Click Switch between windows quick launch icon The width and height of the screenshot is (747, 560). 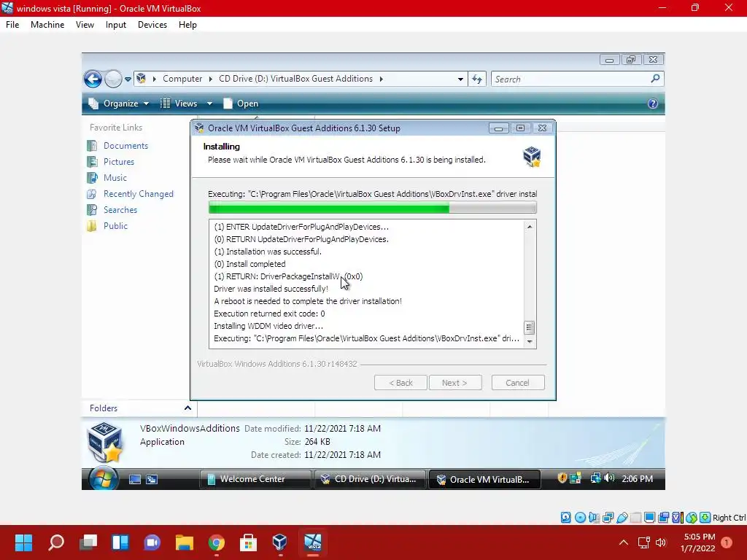point(152,480)
